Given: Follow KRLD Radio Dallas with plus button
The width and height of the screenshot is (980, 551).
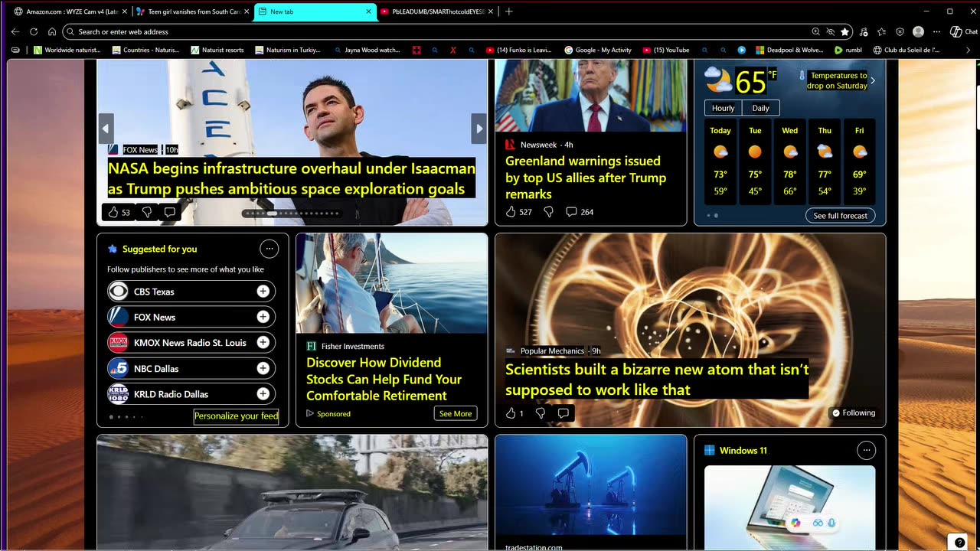Looking at the screenshot, I should point(263,393).
